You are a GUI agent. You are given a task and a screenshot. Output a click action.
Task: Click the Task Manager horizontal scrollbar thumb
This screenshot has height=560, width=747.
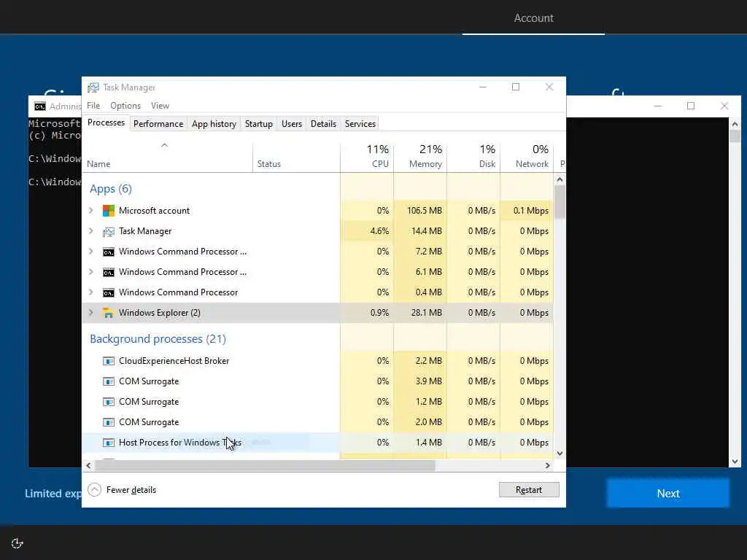point(264,465)
